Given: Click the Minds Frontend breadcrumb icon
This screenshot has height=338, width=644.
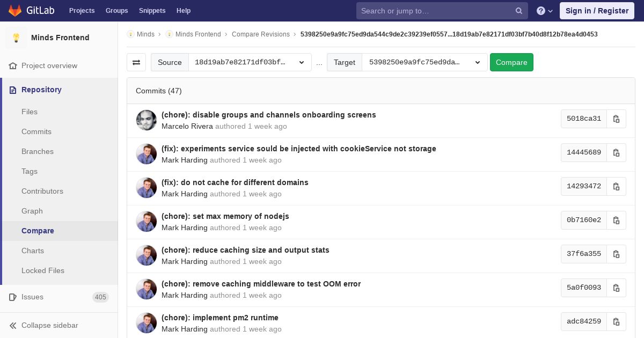Looking at the screenshot, I should [169, 34].
